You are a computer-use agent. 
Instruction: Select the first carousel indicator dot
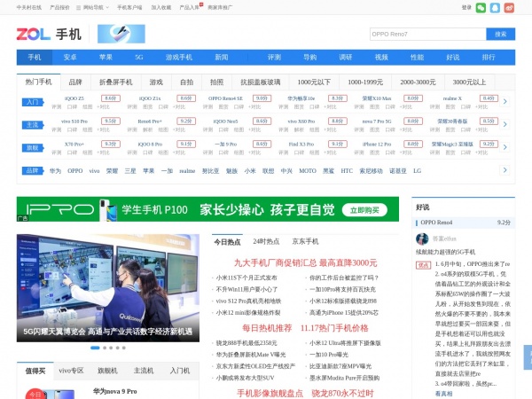click(95, 348)
